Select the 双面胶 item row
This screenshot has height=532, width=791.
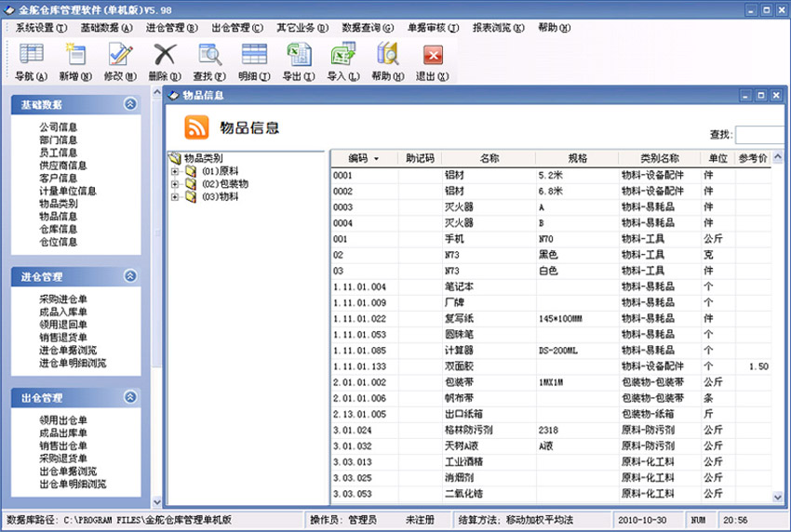point(551,366)
